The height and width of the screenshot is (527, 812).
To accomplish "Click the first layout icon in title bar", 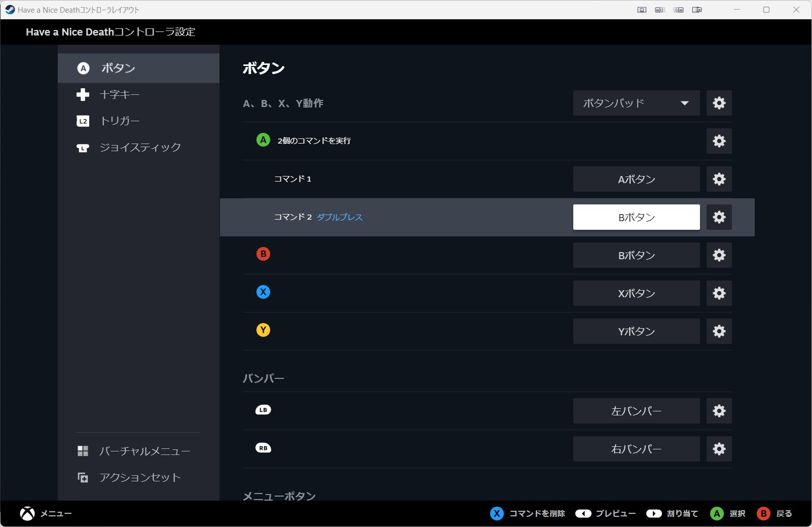I will [642, 10].
